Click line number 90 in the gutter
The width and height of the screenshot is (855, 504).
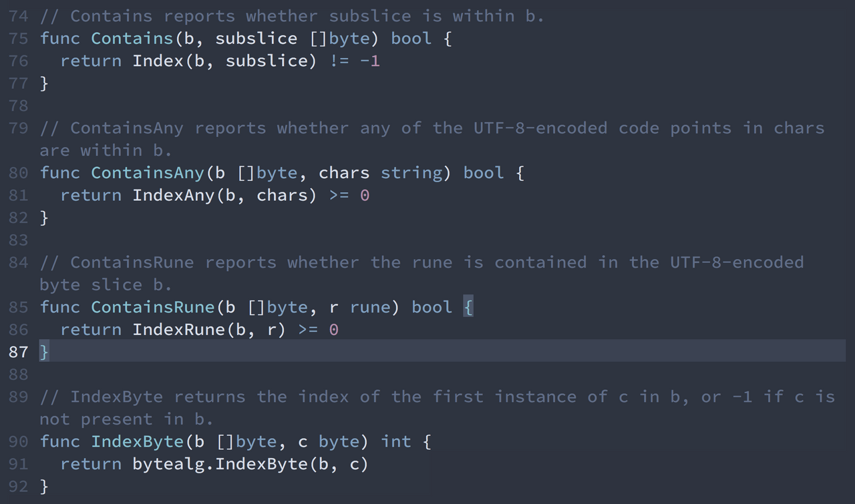coord(19,442)
